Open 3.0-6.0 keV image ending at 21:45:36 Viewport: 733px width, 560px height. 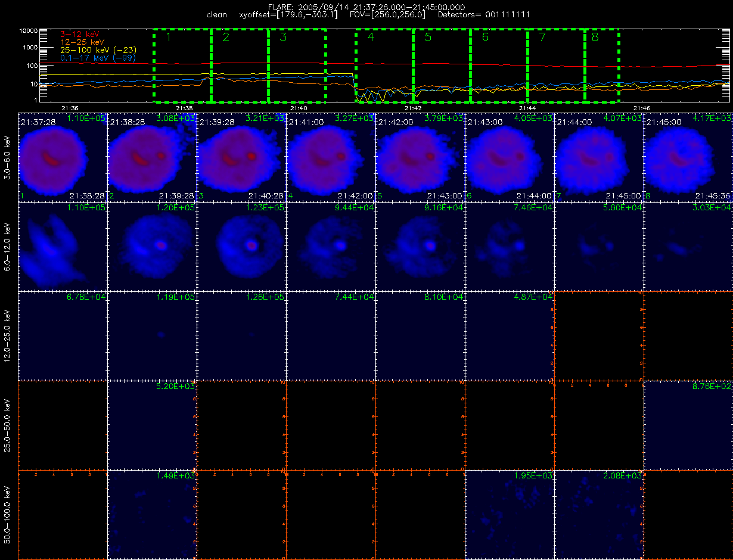click(688, 157)
